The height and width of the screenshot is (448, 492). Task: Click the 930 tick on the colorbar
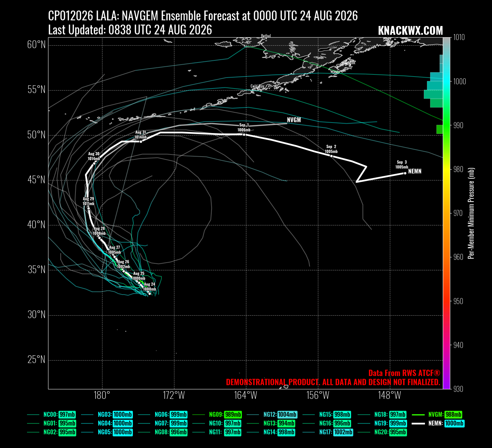tap(458, 389)
